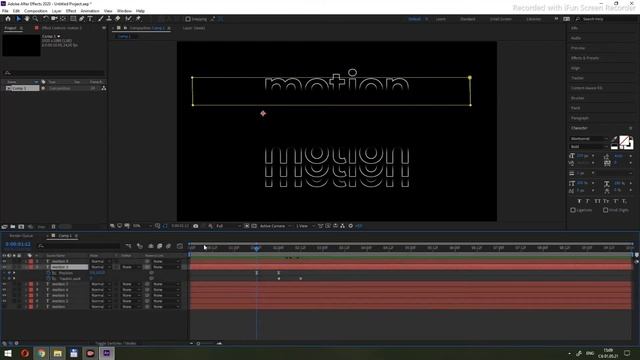Select the Rotation tool
This screenshot has width=640, height=360.
tap(45, 19)
